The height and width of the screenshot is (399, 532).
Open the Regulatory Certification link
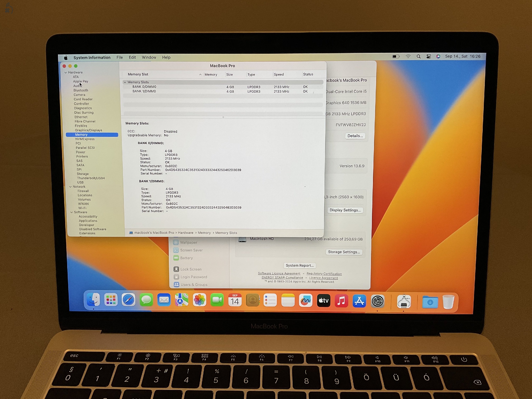click(324, 274)
